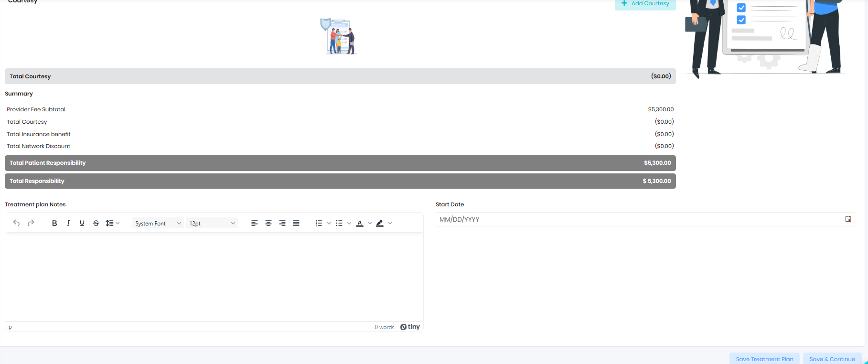This screenshot has width=868, height=364.
Task: Toggle italic formatting
Action: [x=68, y=223]
